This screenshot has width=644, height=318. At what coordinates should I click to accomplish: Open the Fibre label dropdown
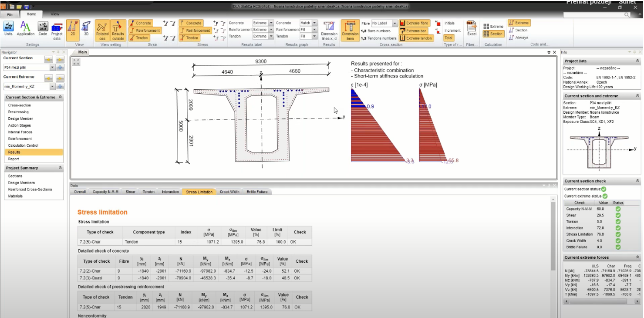[x=395, y=23]
